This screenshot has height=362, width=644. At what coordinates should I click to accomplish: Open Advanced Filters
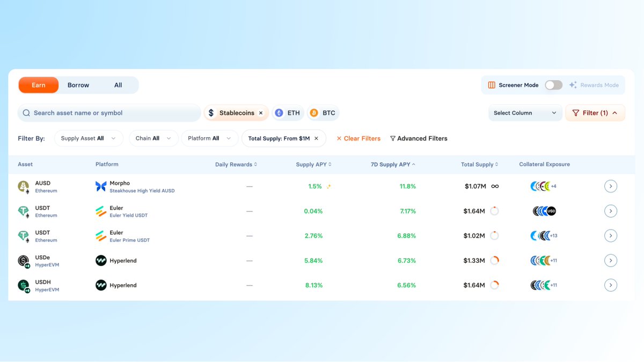point(419,138)
